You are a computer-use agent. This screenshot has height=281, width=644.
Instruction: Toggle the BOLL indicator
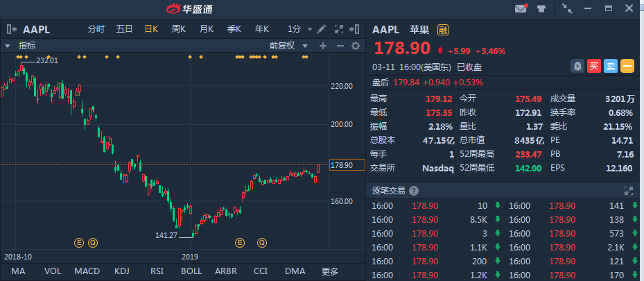[x=191, y=271]
